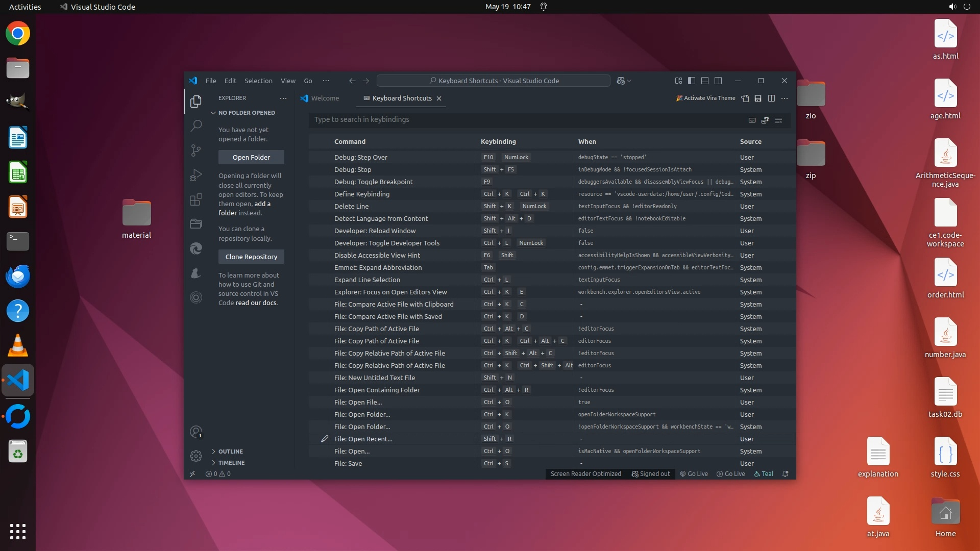This screenshot has width=980, height=551.
Task: Switch to the Welcome tab
Action: 320,98
